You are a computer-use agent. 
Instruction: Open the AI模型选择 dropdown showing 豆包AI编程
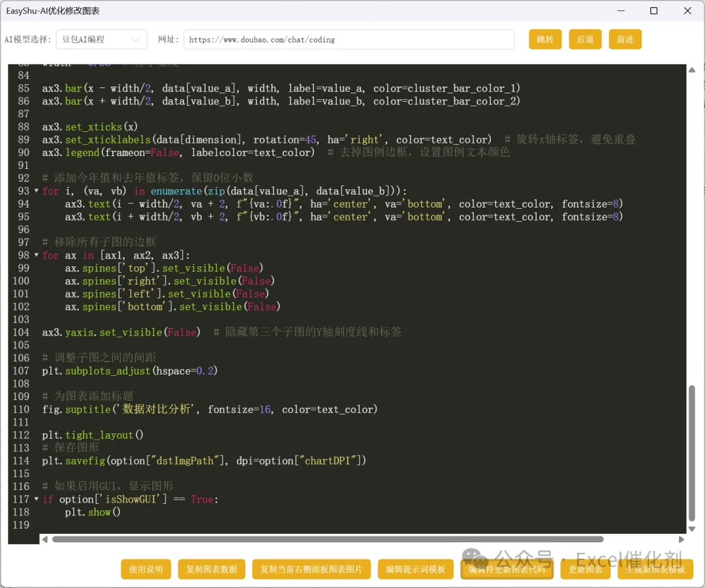click(x=101, y=40)
